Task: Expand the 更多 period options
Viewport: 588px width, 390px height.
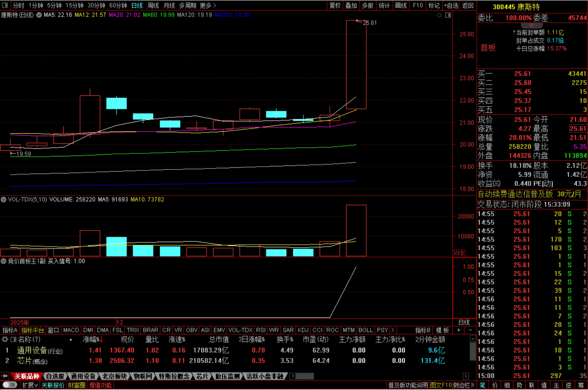Action: click(x=208, y=5)
